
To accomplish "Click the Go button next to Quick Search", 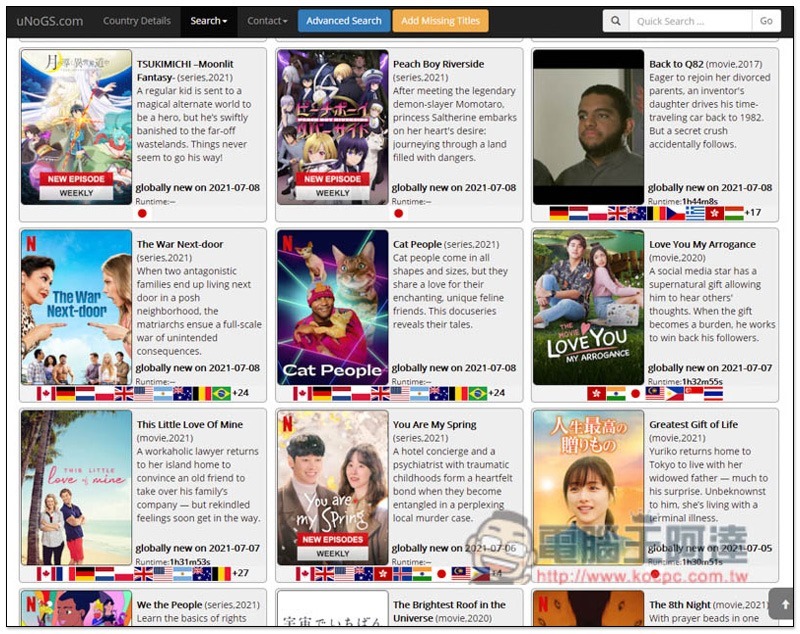I will (766, 21).
